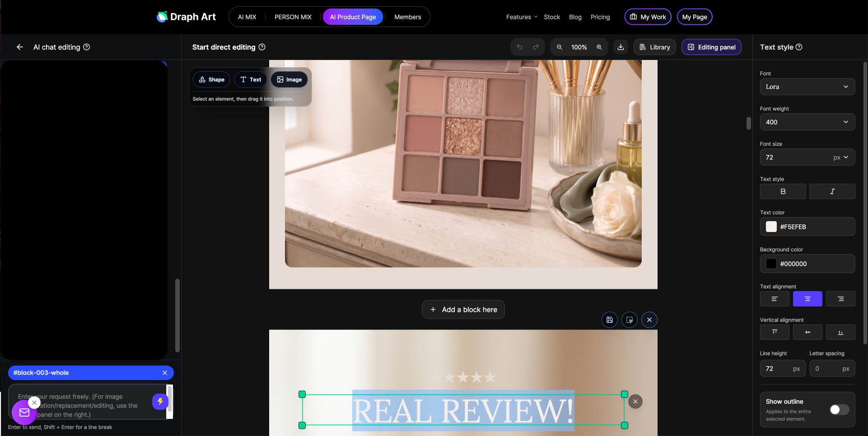Align text to the bottom
The width and height of the screenshot is (868, 436).
(x=840, y=332)
